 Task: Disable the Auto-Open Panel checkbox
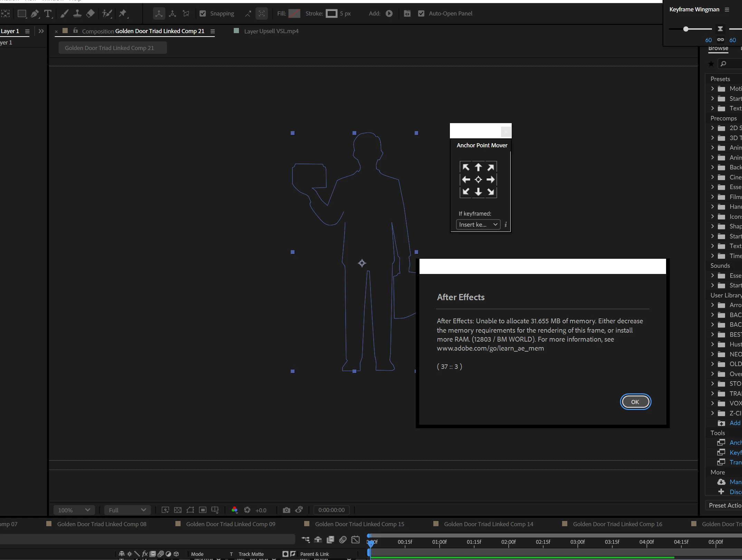[x=421, y=13]
